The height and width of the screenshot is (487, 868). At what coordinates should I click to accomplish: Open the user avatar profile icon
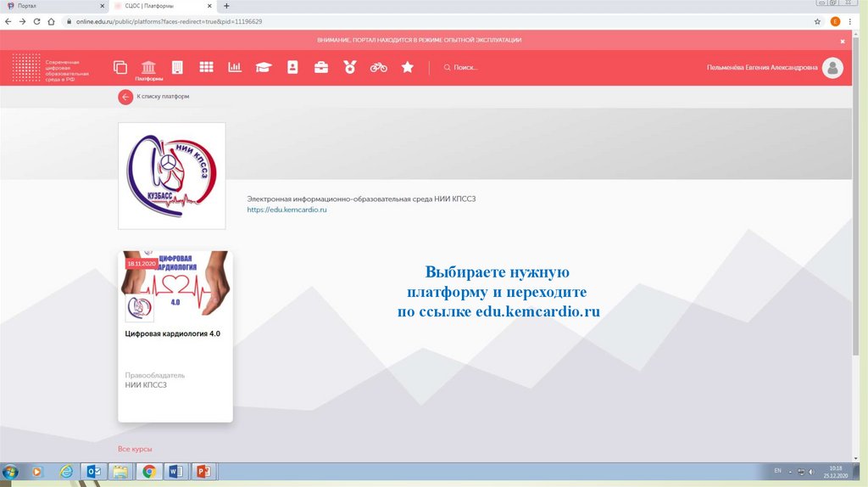click(832, 68)
